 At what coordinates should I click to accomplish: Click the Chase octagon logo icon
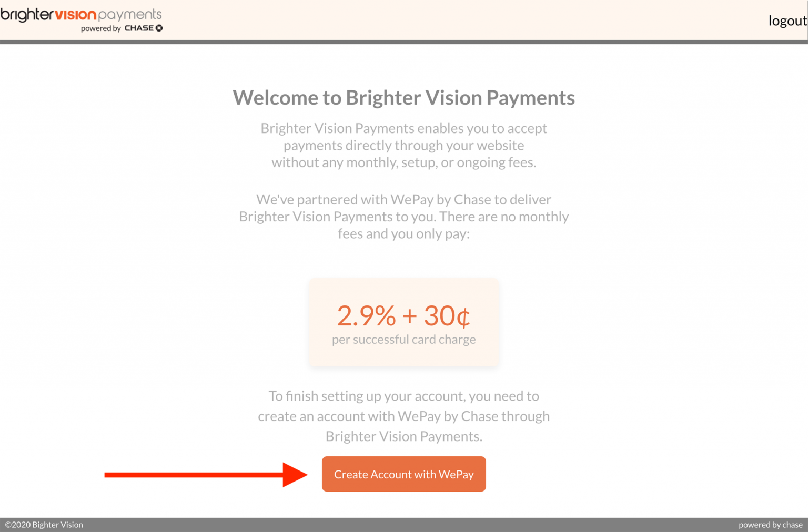pyautogui.click(x=159, y=28)
